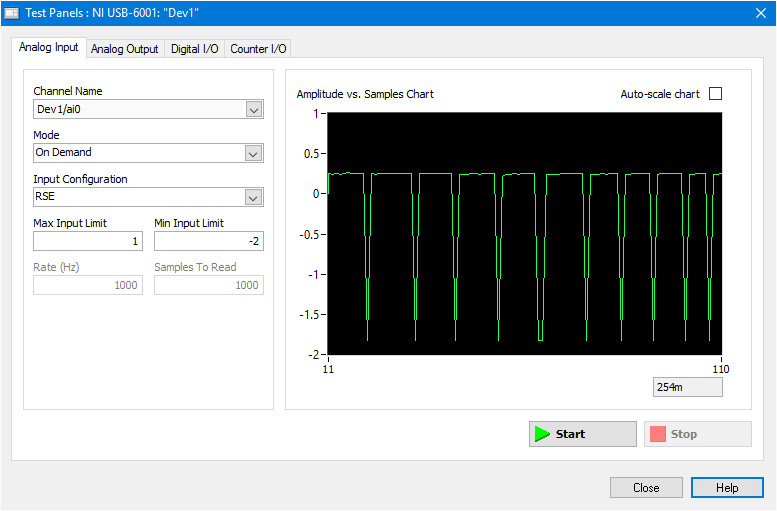Enable the Auto-scale chart checkbox
This screenshot has height=511, width=777.
coord(715,94)
